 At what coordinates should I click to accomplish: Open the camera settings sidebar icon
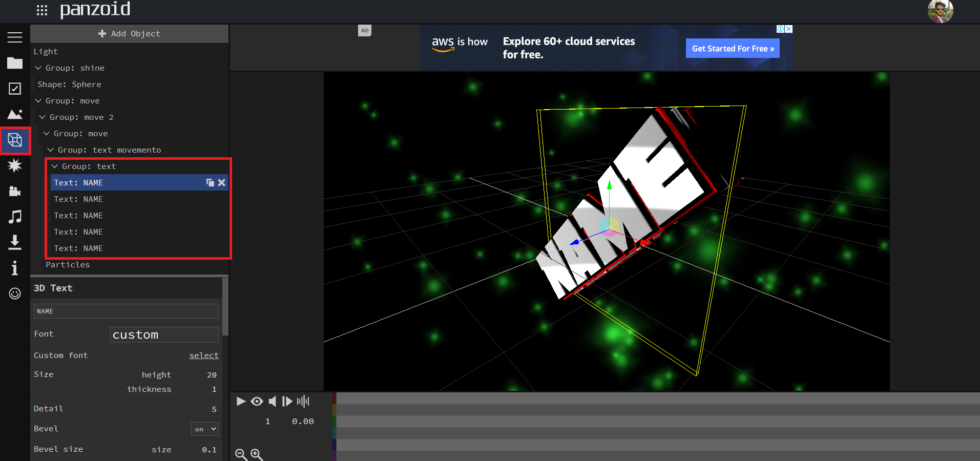[15, 191]
